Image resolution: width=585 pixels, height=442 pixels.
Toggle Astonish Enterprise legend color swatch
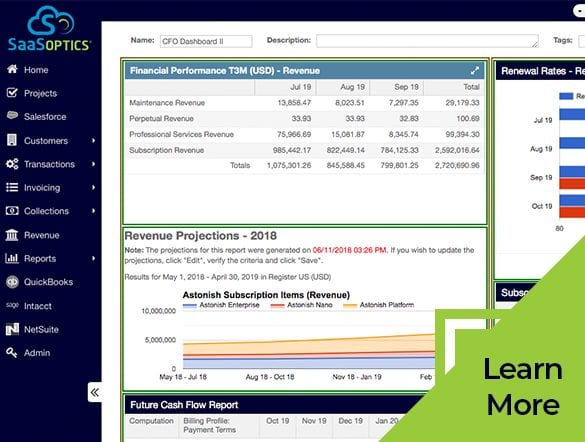coord(190,305)
